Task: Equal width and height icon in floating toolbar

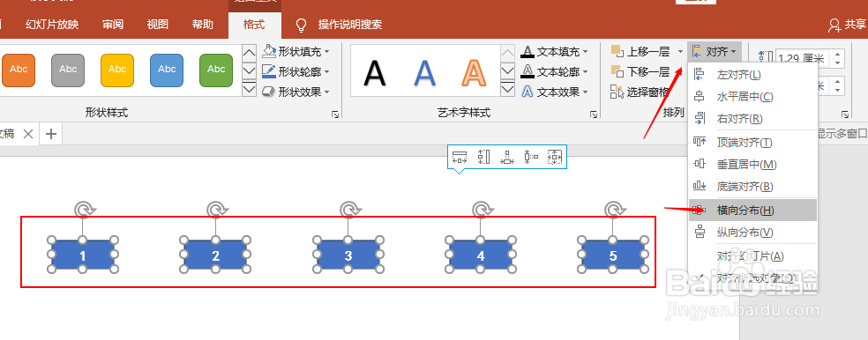Action: [555, 157]
